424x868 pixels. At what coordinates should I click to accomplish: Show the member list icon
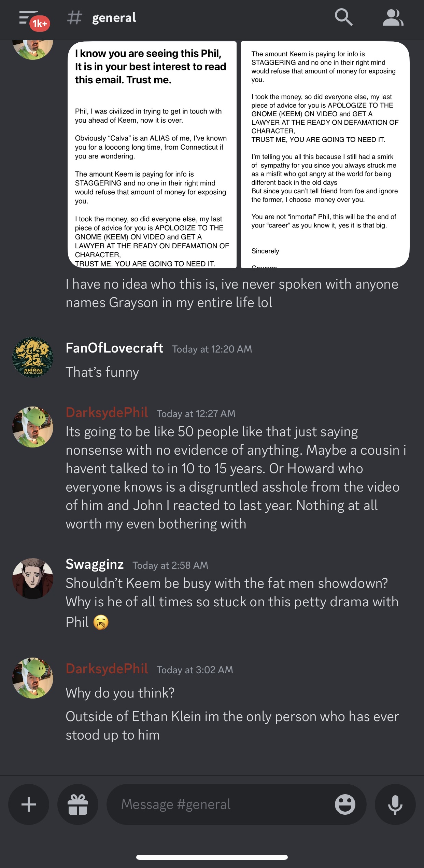[x=393, y=18]
